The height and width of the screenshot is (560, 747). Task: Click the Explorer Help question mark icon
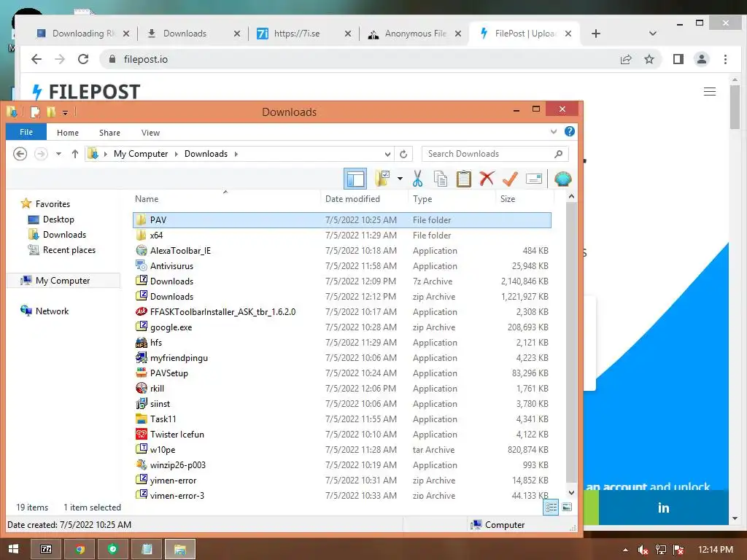569,131
